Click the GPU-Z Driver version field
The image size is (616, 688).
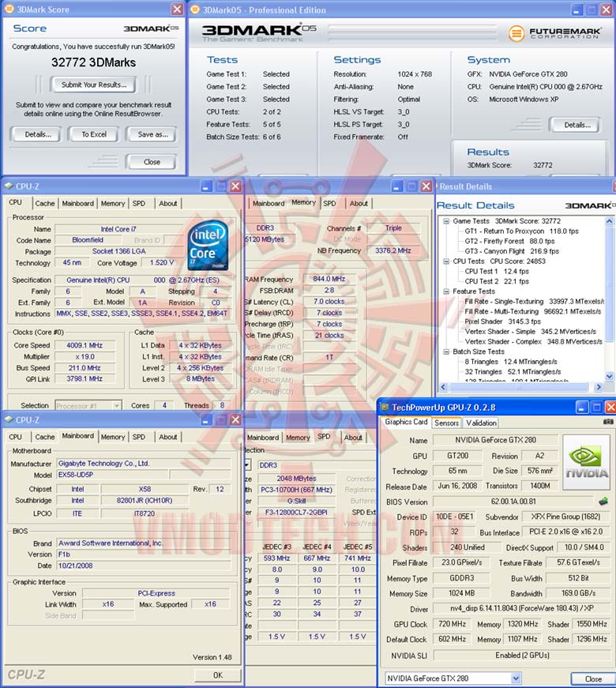coord(522,608)
